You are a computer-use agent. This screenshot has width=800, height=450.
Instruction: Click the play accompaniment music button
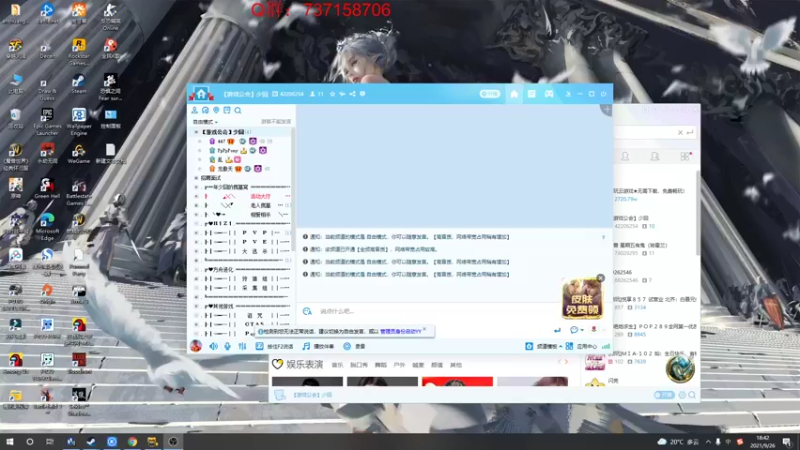click(x=318, y=346)
